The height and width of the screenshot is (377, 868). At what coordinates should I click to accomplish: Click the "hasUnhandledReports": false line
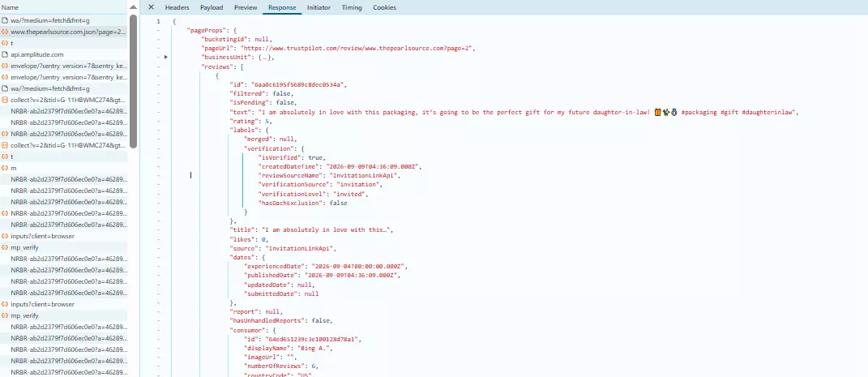281,320
